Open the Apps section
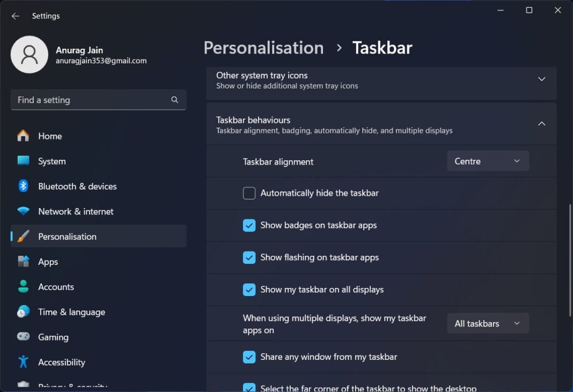This screenshot has width=573, height=392. coord(24,261)
